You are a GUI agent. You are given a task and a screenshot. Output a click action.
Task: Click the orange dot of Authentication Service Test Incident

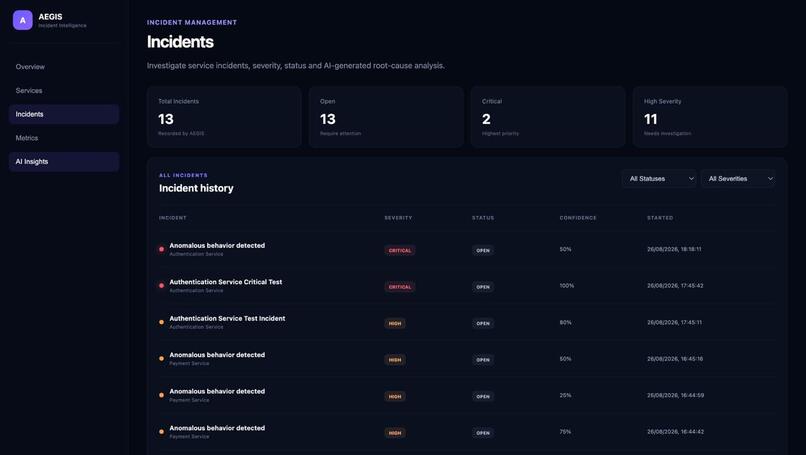coord(161,322)
